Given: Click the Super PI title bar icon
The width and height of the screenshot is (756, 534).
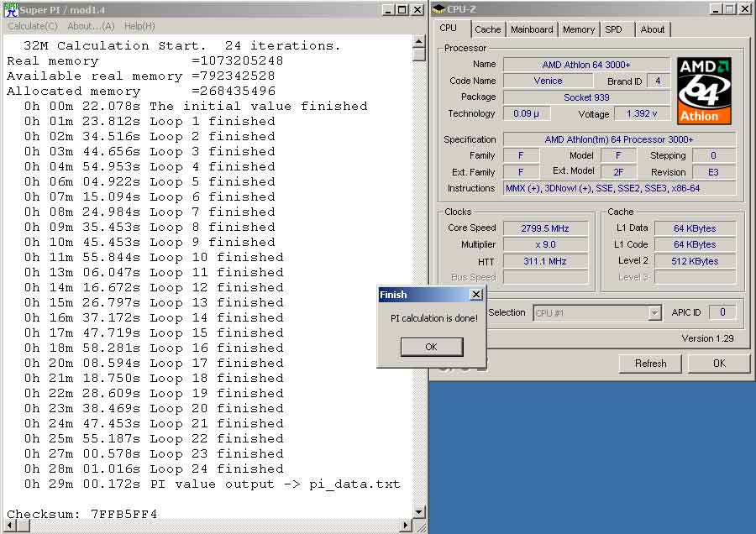Looking at the screenshot, I should click(11, 9).
